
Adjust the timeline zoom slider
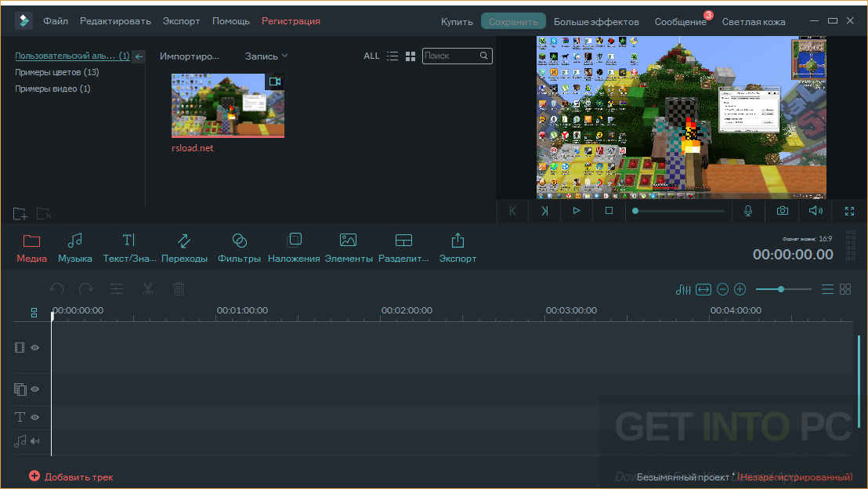click(782, 288)
